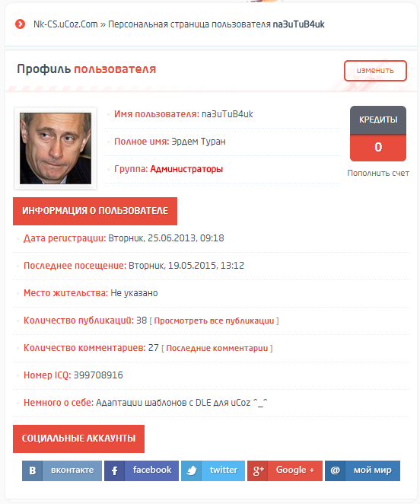Screen dimensions: 420x504
Task: Select the Социальные аккаунты header tab
Action: coord(78,439)
